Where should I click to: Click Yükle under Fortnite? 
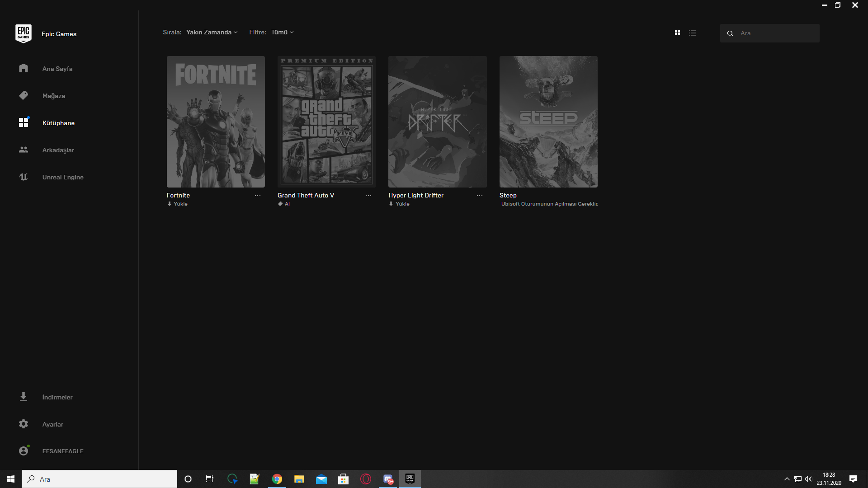pos(177,204)
